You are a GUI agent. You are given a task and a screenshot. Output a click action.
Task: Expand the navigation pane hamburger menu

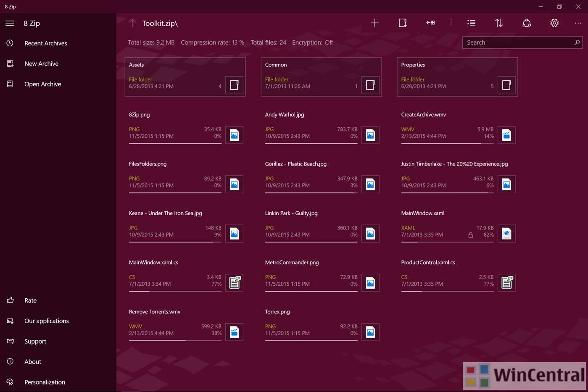[x=10, y=23]
